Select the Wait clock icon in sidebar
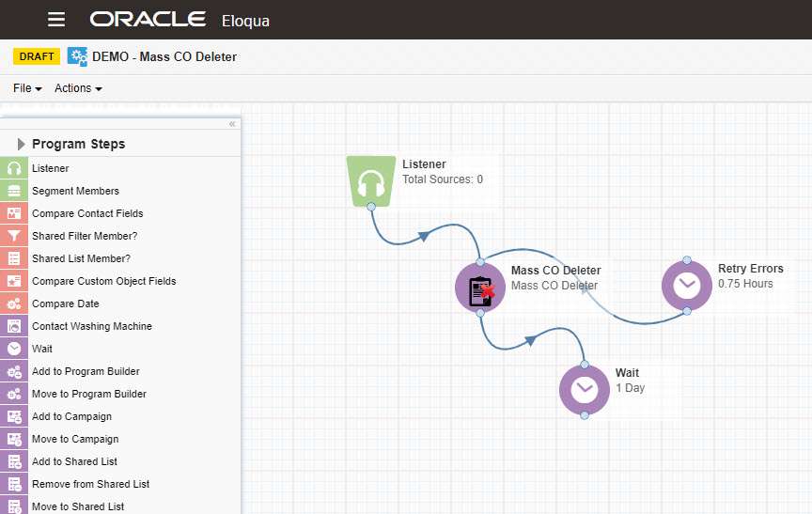The height and width of the screenshot is (514, 812). point(14,349)
